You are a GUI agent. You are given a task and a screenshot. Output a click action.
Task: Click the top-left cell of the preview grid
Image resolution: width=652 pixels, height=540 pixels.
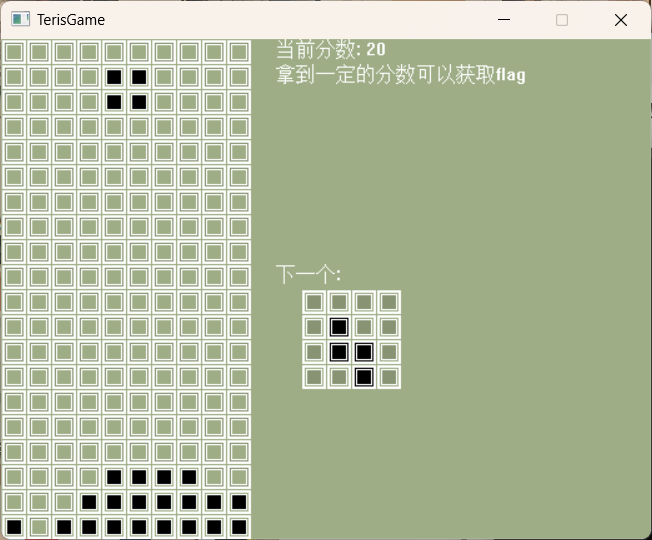[x=314, y=302]
